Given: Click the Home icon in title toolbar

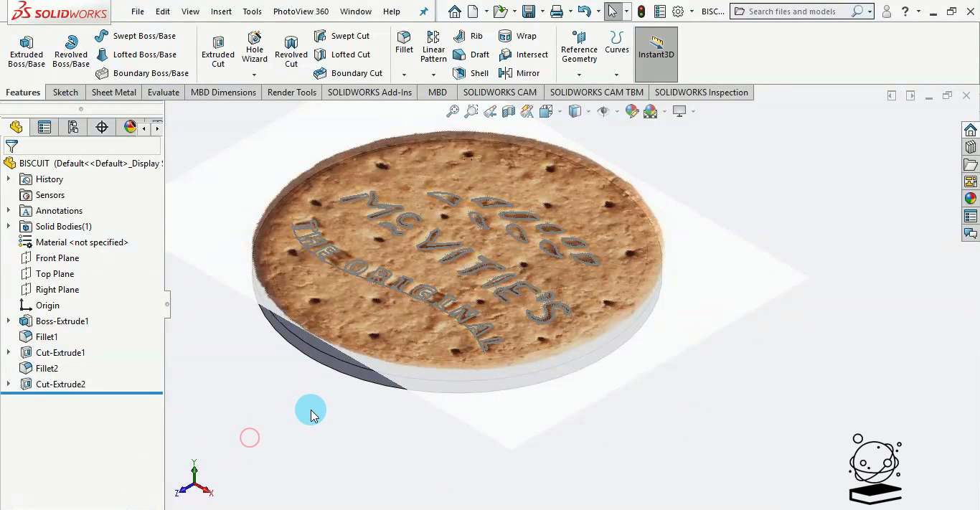Looking at the screenshot, I should pyautogui.click(x=454, y=11).
